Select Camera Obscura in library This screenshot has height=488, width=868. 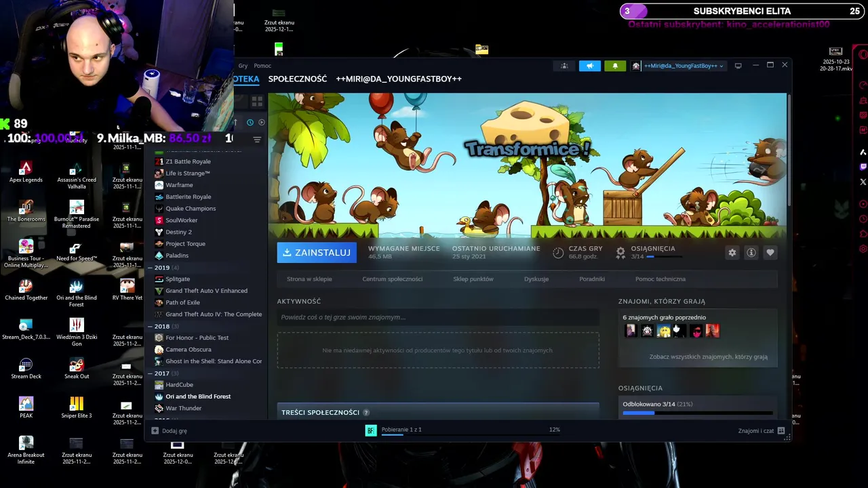[189, 350]
